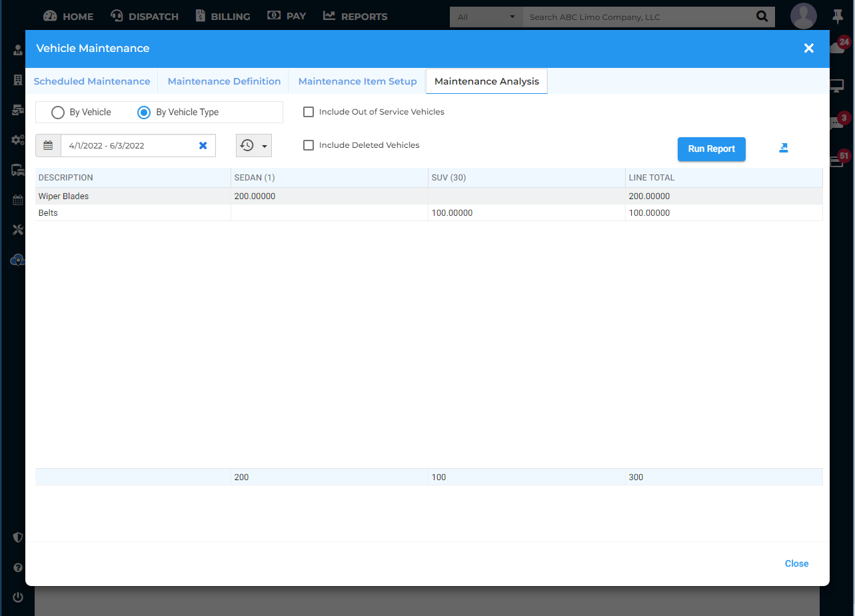The height and width of the screenshot is (616, 855).
Task: Click the gears settings icon in sidebar
Action: coord(18,140)
